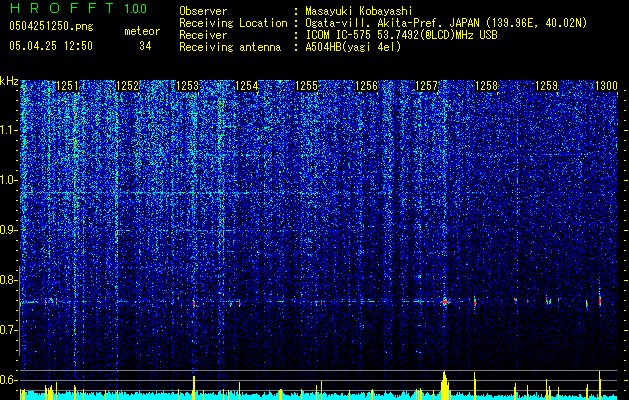Click the observer name Masayuki Kobayashi

(x=359, y=11)
